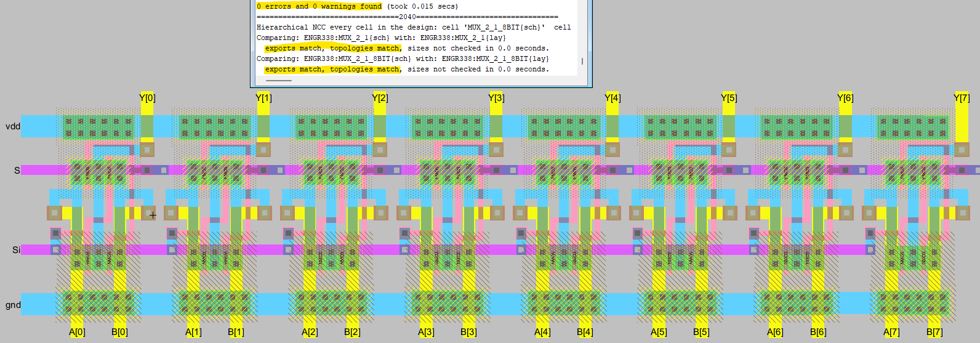The height and width of the screenshot is (343, 980).
Task: Click the B[7] input export label
Action: pyautogui.click(x=934, y=332)
